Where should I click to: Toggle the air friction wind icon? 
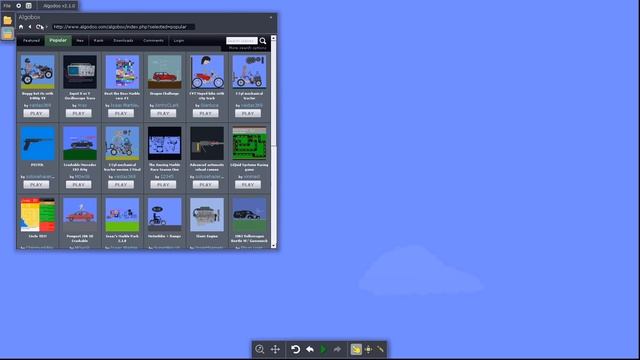[380, 349]
